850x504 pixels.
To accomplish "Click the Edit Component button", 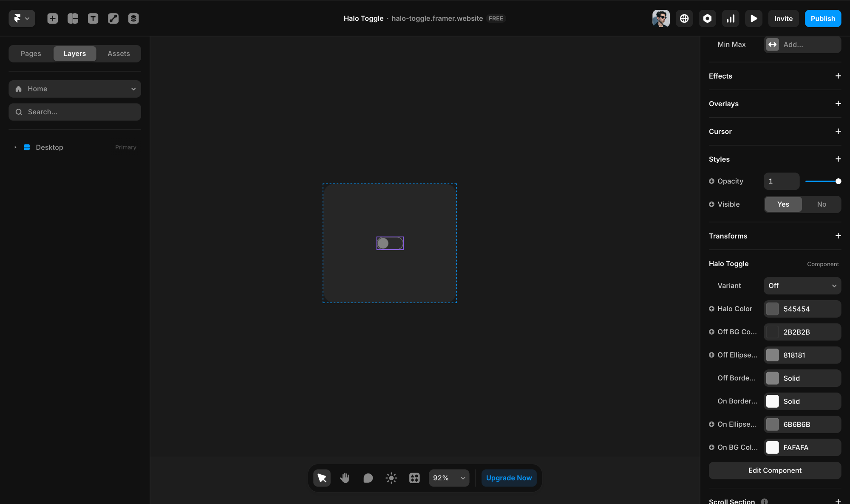I will click(775, 470).
